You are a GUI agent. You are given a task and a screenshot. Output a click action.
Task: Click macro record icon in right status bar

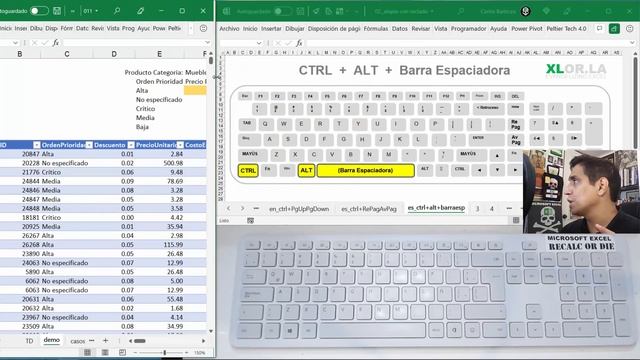pyautogui.click(x=250, y=220)
